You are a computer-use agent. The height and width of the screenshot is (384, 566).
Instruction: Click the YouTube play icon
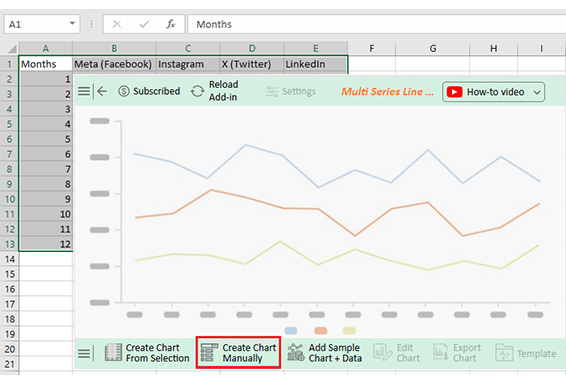point(454,92)
